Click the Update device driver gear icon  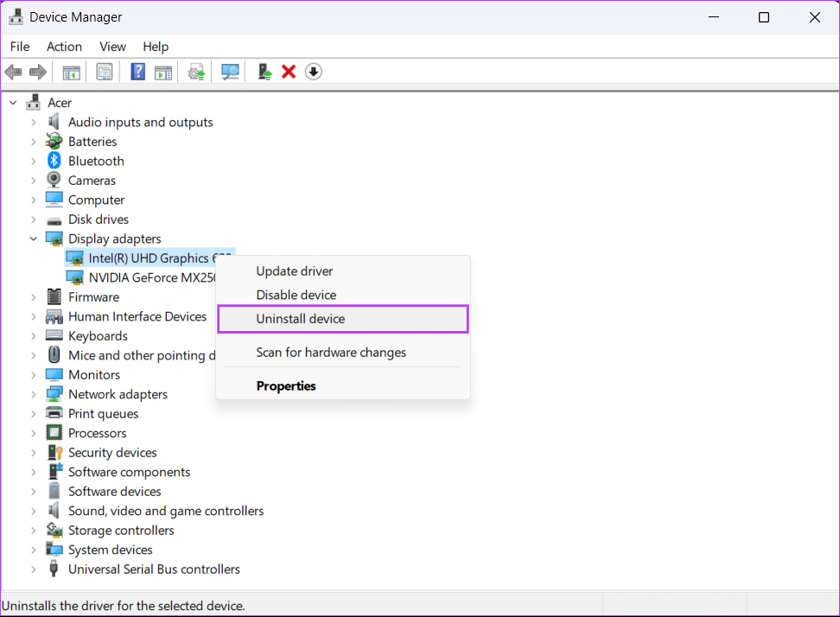197,72
